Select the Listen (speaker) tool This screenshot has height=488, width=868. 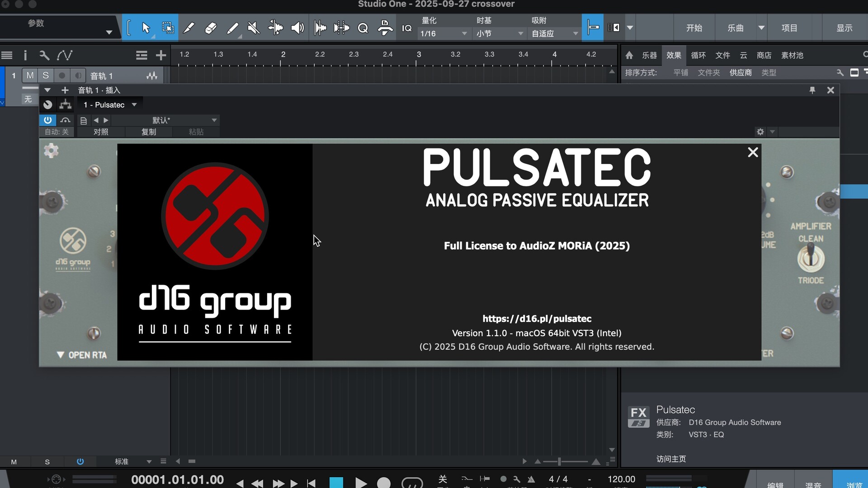click(297, 28)
